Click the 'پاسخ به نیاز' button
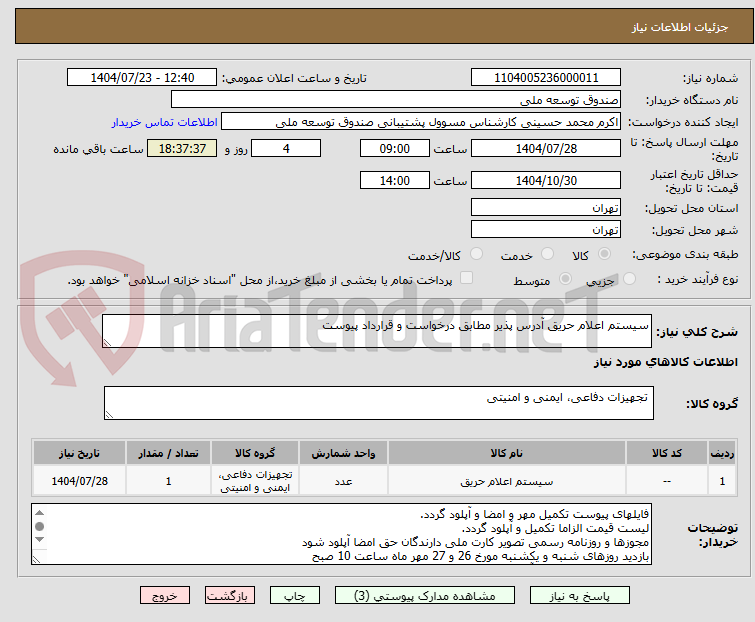 579,596
